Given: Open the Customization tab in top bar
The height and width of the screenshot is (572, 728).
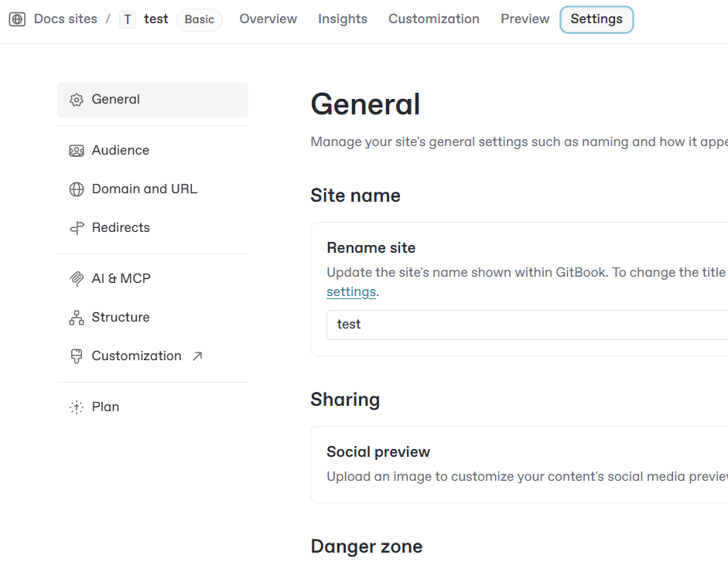Looking at the screenshot, I should [x=434, y=19].
